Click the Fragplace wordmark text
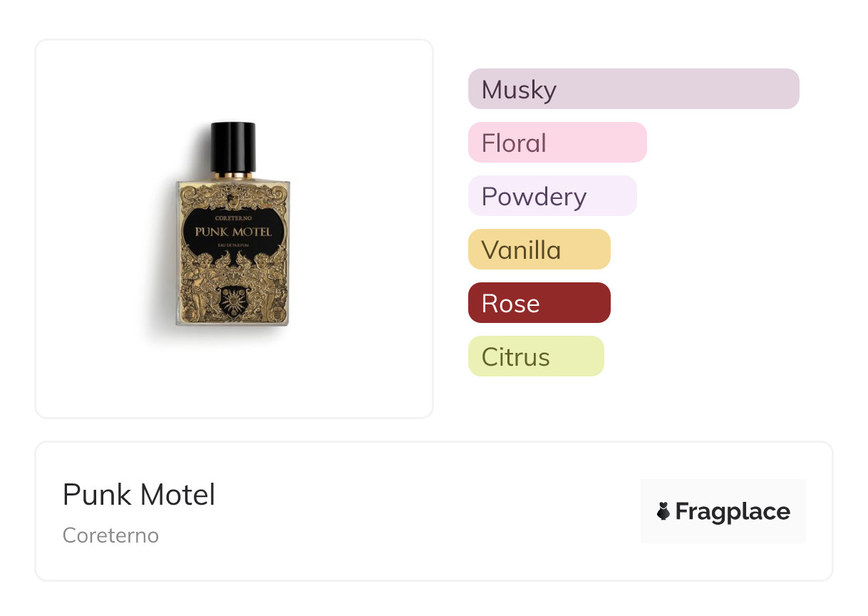Image resolution: width=868 pixels, height=616 pixels. coord(733,512)
